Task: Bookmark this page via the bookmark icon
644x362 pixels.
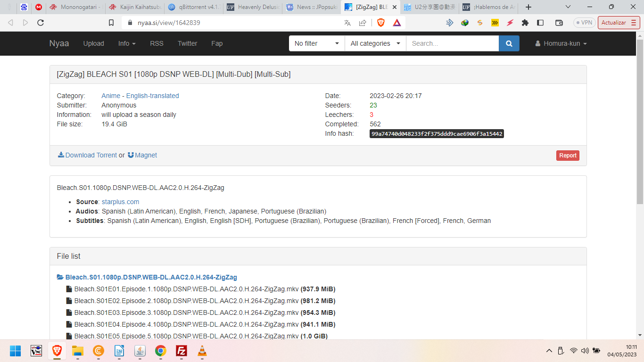Action: tap(111, 23)
